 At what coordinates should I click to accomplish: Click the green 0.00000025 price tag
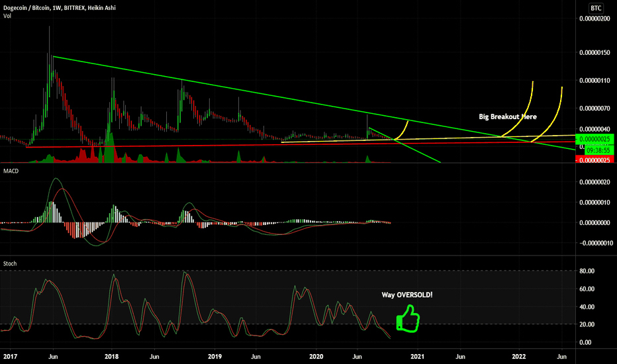coord(594,139)
